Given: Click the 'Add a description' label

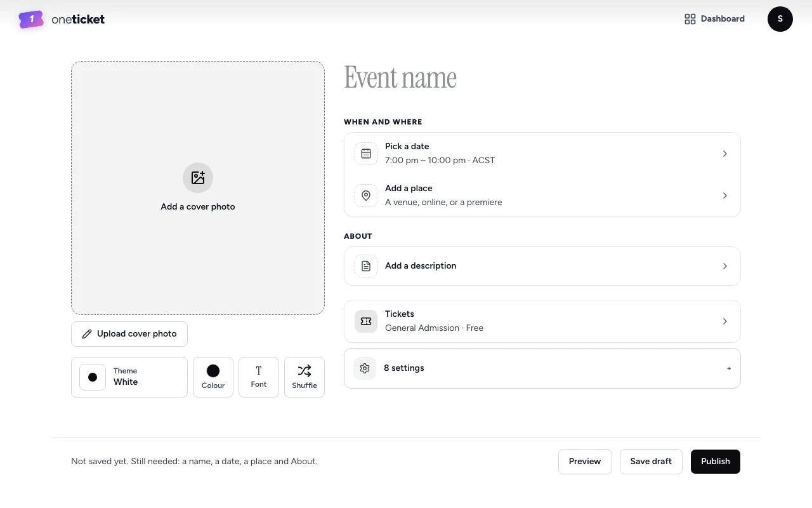Looking at the screenshot, I should [421, 266].
